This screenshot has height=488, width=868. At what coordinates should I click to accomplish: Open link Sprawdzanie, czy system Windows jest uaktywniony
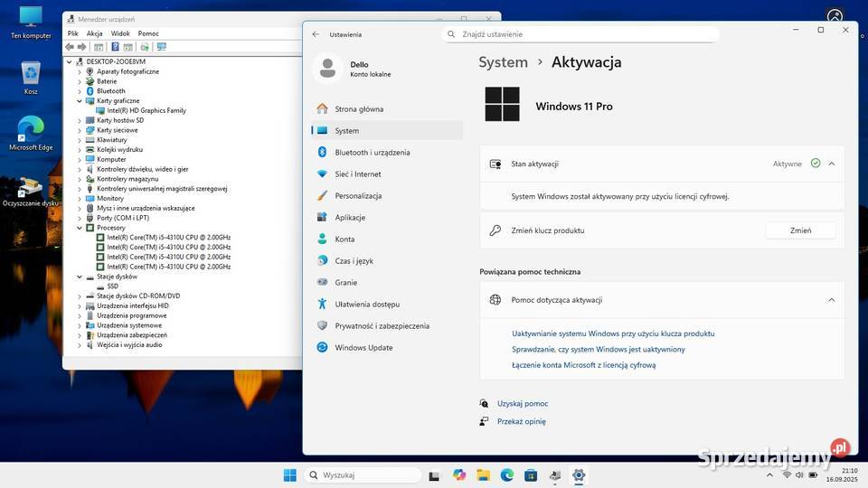point(599,349)
